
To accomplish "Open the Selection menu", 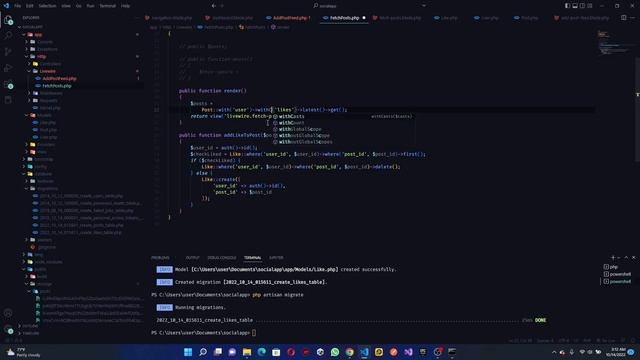I will click(47, 6).
